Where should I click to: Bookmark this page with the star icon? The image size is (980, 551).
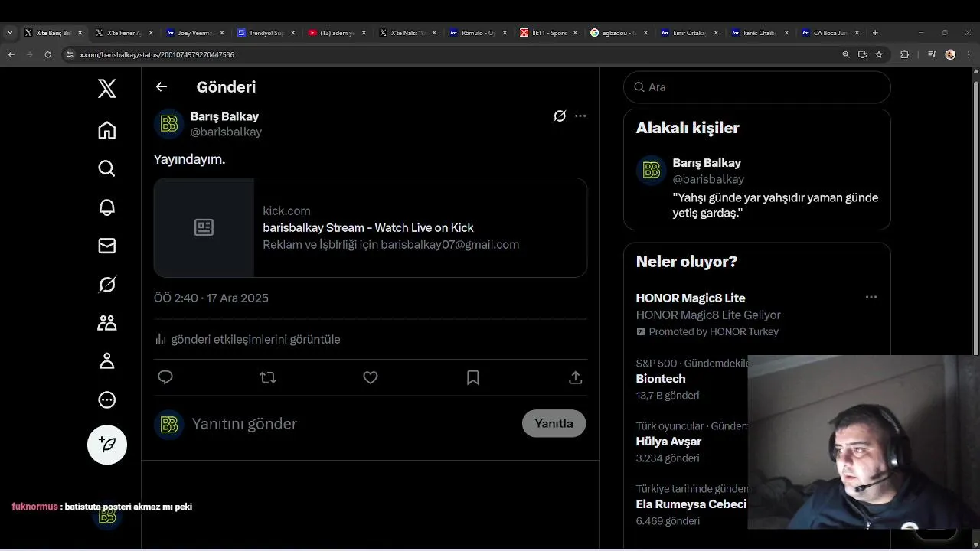coord(879,54)
